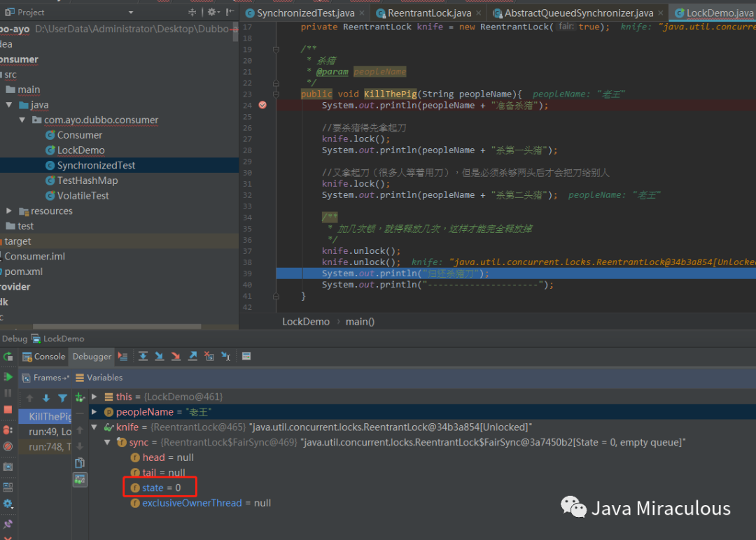This screenshot has height=540, width=756.
Task: Stop the debug session
Action: (x=8, y=409)
